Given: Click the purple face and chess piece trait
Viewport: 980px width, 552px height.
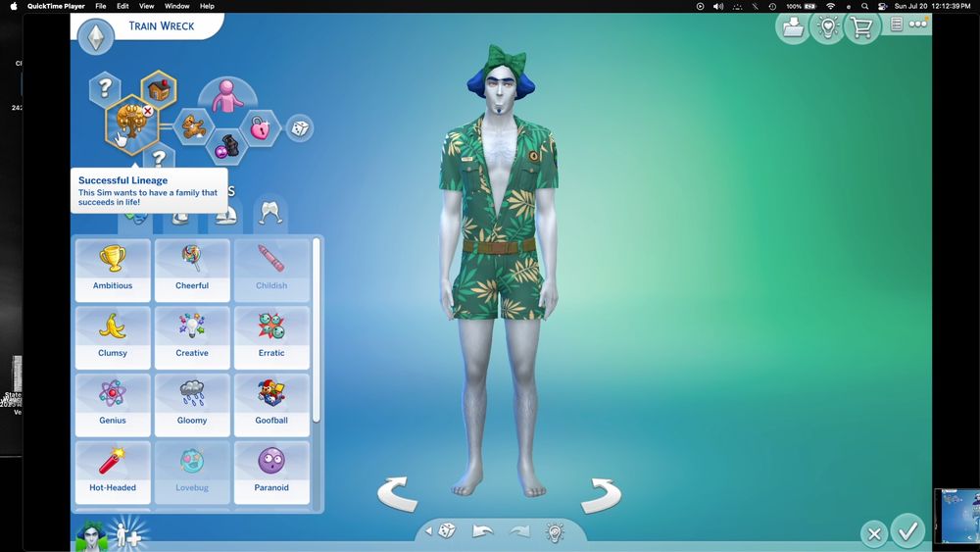Looking at the screenshot, I should coord(226,146).
